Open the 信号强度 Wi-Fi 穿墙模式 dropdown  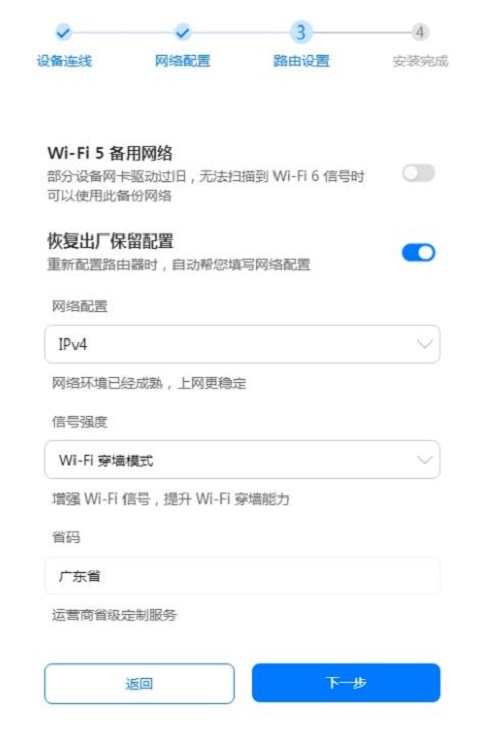[x=242, y=459]
